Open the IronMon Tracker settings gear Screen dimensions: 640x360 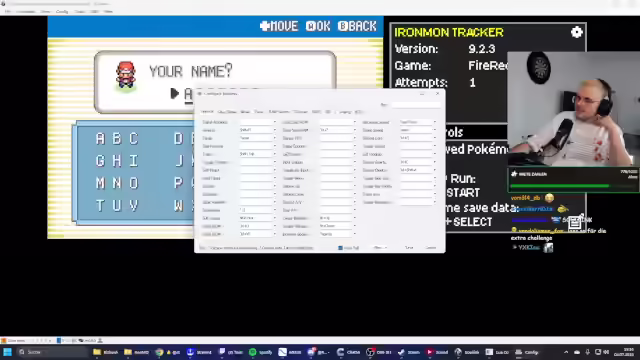(576, 32)
